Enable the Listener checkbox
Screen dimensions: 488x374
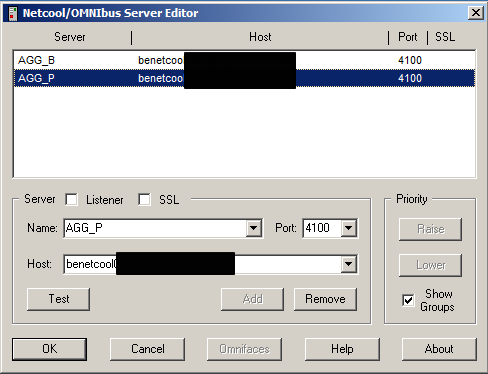coord(72,200)
